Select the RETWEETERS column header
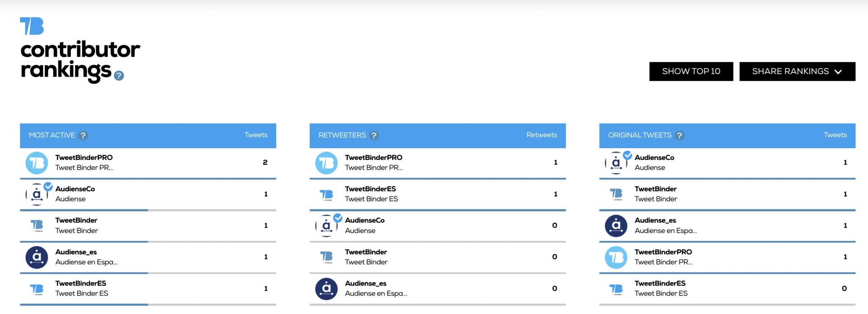This screenshot has width=868, height=314. (342, 135)
